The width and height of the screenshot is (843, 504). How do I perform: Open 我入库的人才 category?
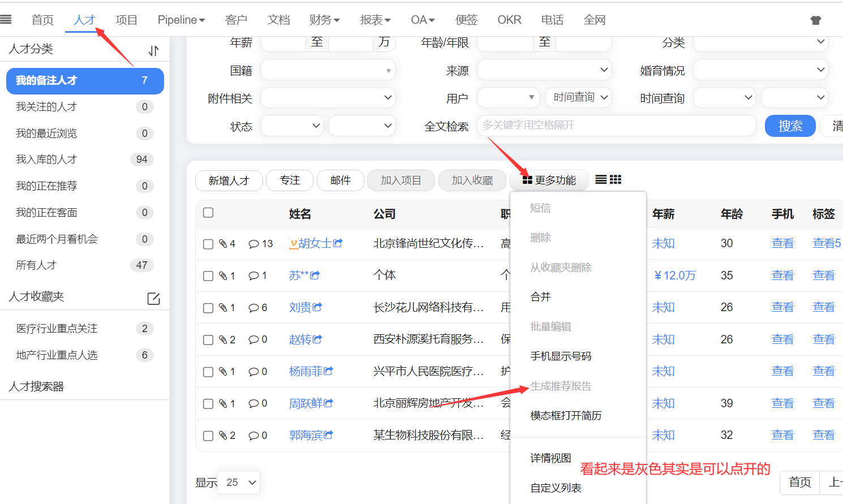(x=85, y=160)
